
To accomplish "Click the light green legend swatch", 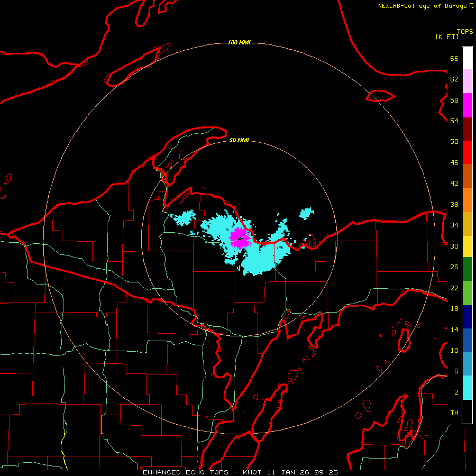I will tap(467, 293).
